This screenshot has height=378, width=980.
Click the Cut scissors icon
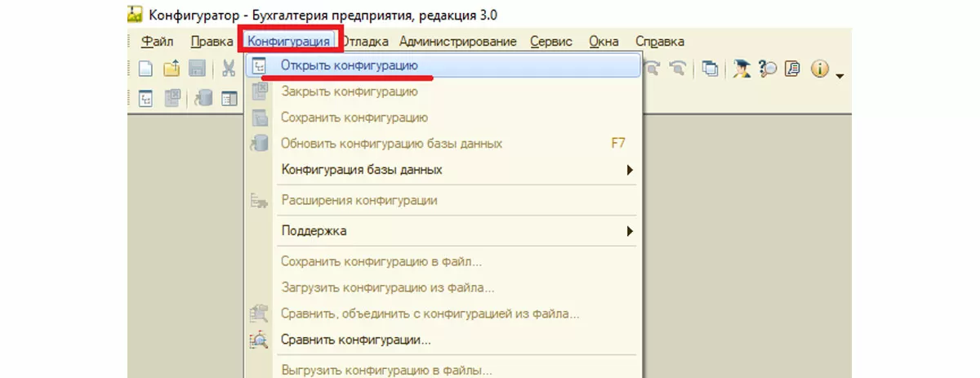[x=228, y=69]
